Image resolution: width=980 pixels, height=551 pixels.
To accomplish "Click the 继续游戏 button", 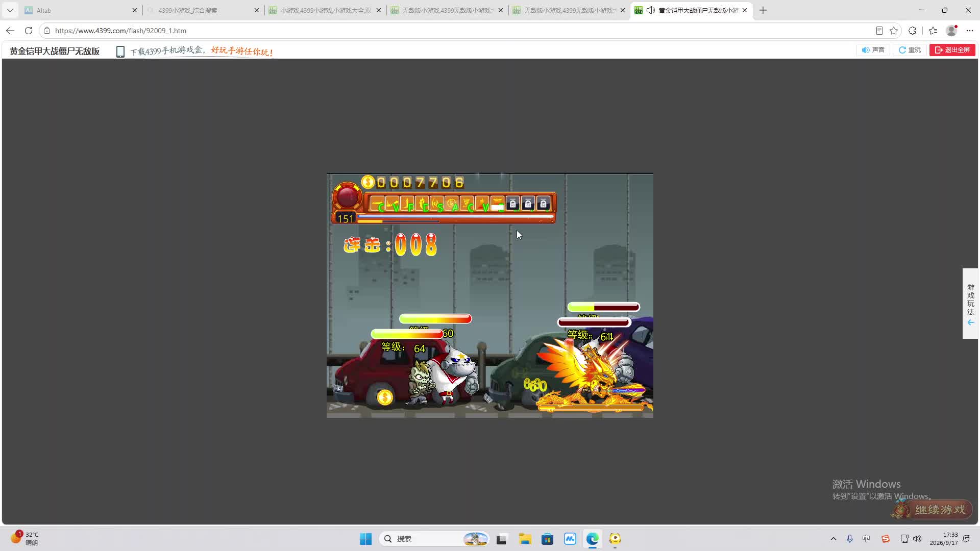I will (933, 509).
